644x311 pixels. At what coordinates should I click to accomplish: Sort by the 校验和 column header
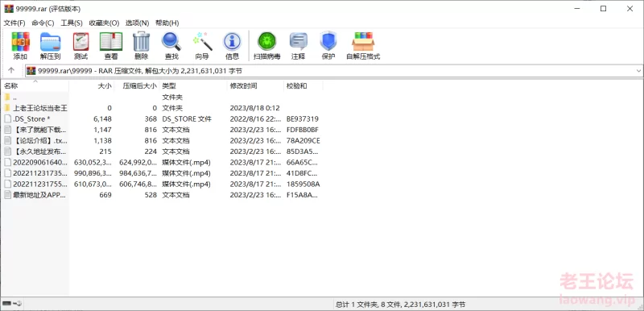[303, 86]
